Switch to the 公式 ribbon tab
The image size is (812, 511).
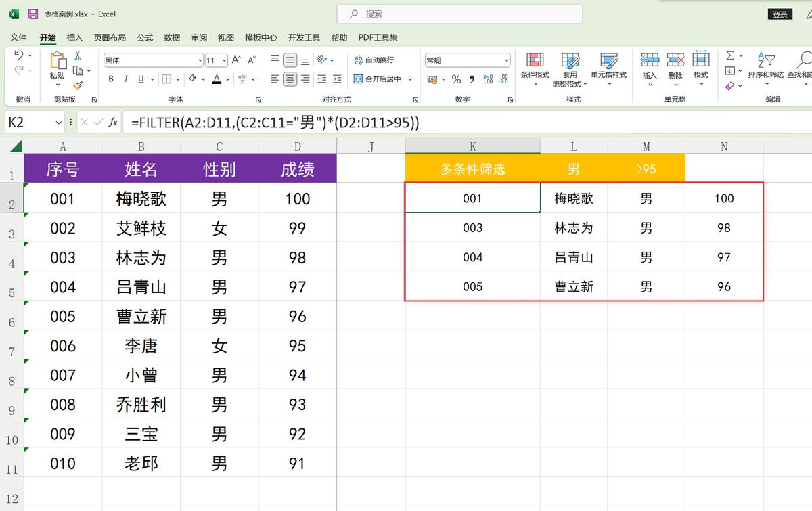point(144,37)
